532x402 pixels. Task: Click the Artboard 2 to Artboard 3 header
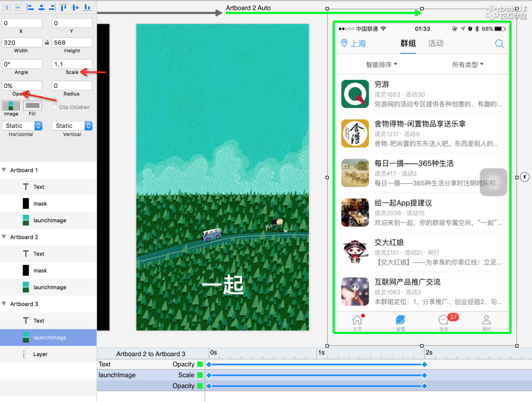151,354
